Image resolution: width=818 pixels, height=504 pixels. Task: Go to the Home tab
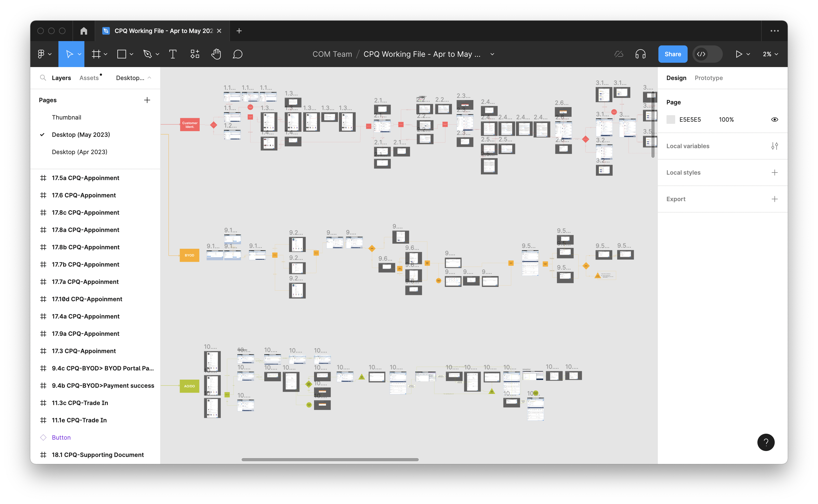point(84,31)
